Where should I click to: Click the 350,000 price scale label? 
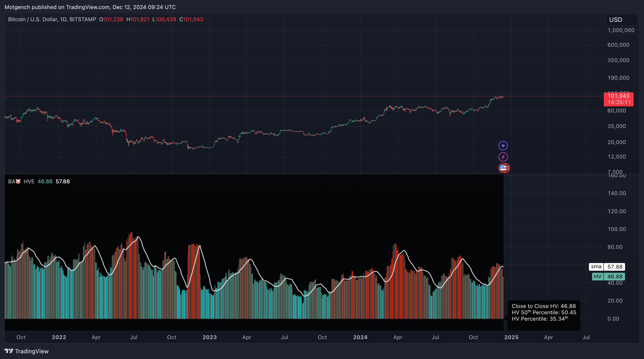pos(618,60)
